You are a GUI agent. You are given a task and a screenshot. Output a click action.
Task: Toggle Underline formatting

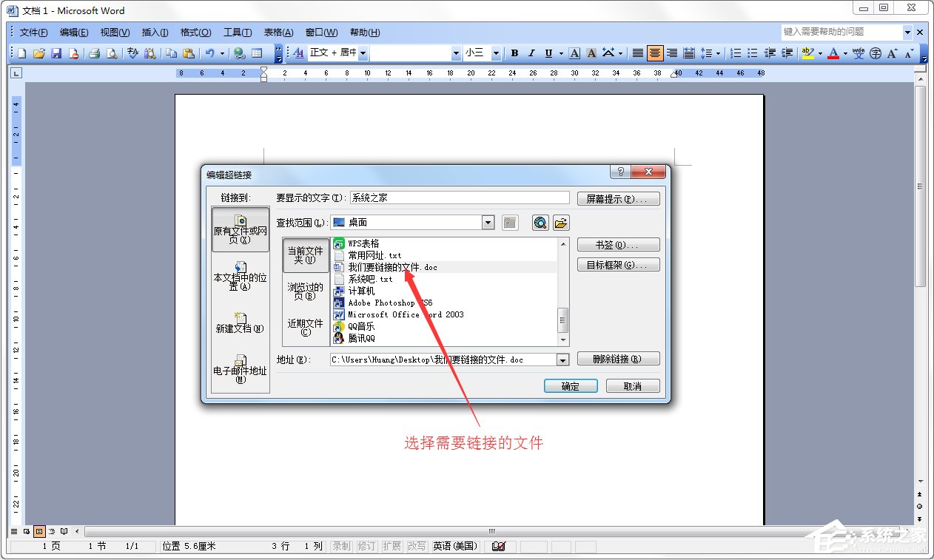pyautogui.click(x=548, y=53)
